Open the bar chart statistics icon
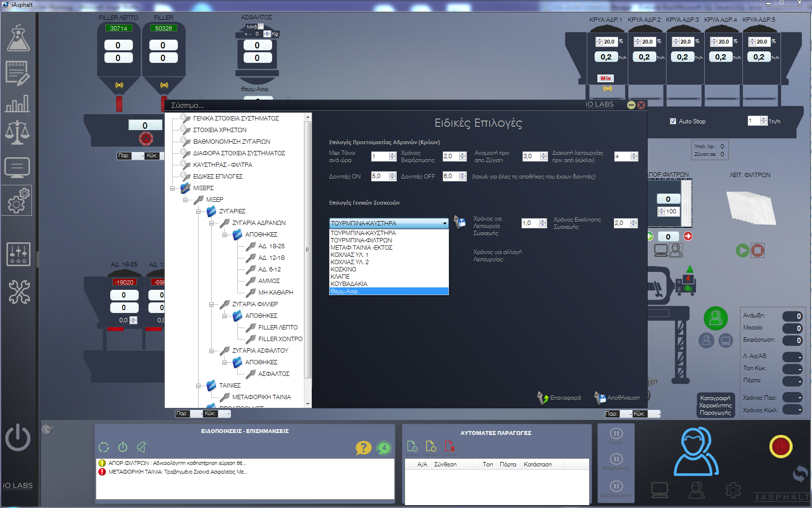 pyautogui.click(x=17, y=103)
